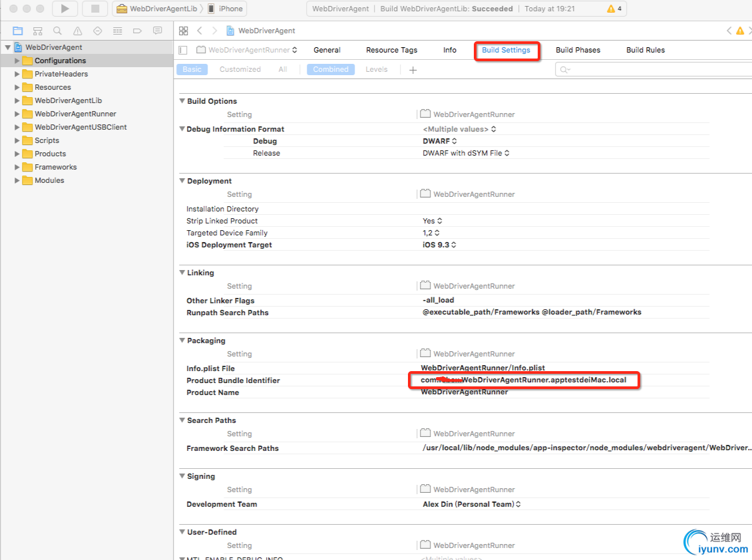This screenshot has height=560, width=752.
Task: Go forward in editor history
Action: click(214, 31)
